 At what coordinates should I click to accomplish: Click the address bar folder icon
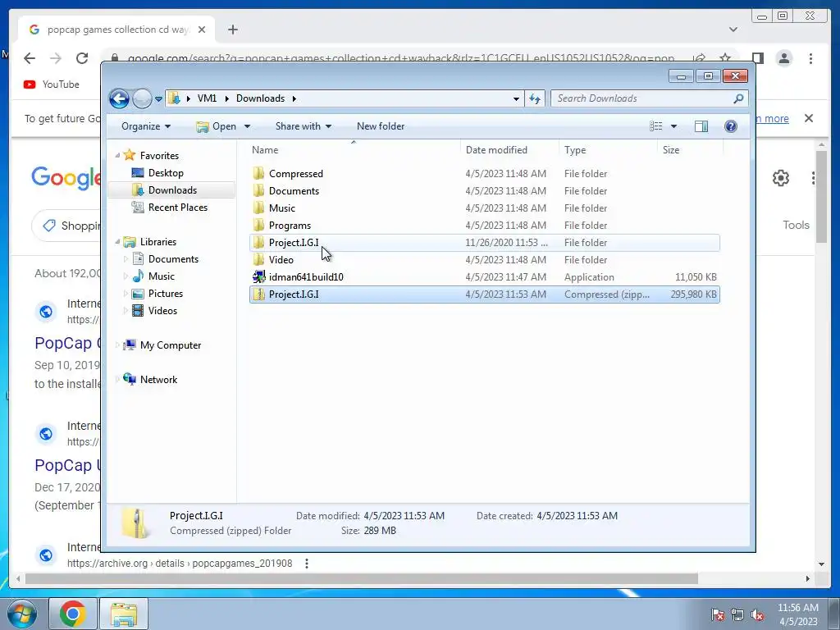pyautogui.click(x=174, y=98)
